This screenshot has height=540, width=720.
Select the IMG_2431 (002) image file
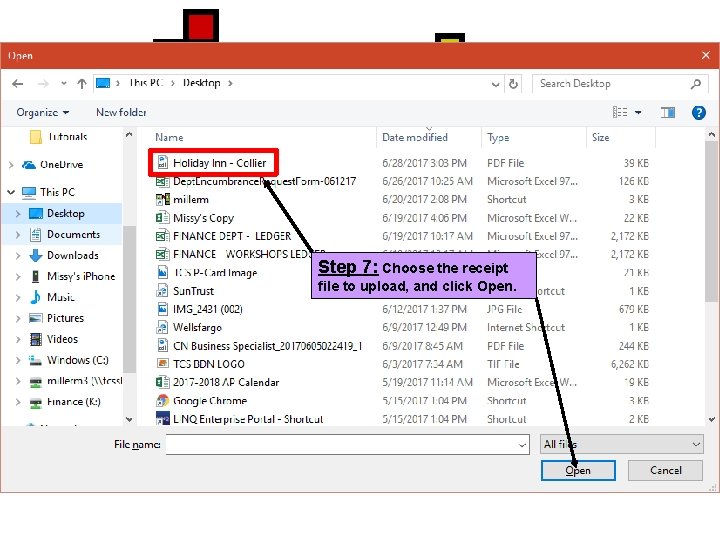pyautogui.click(x=208, y=309)
